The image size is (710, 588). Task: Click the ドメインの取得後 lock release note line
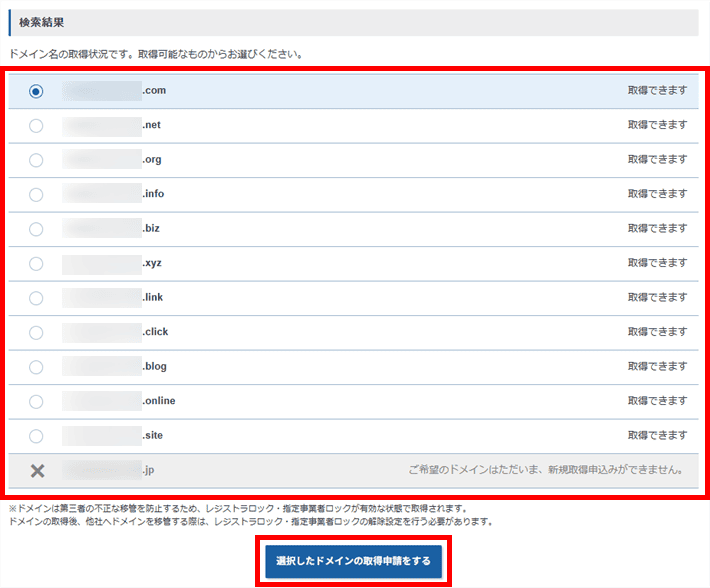point(251,522)
